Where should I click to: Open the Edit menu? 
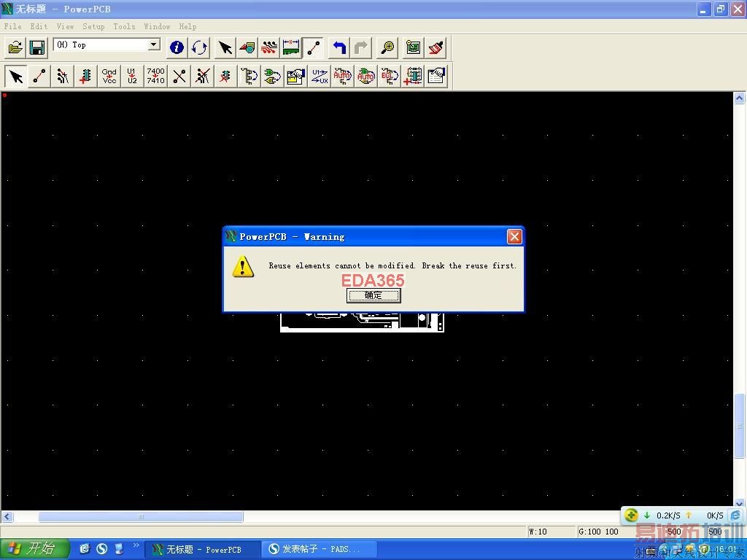click(39, 26)
